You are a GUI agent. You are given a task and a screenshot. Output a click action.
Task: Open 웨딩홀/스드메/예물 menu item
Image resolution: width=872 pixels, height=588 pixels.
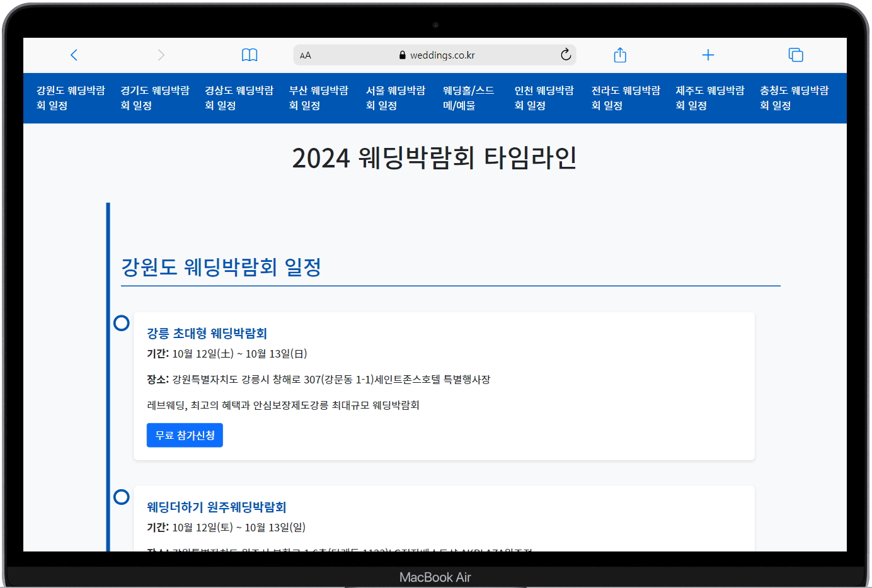click(469, 98)
